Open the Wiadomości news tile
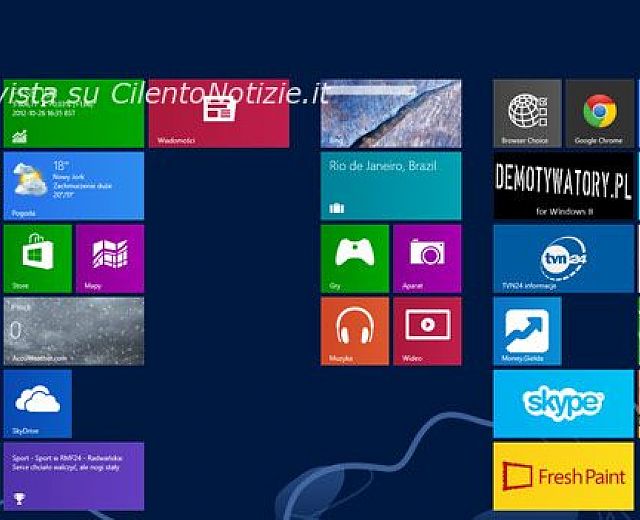Viewport: 640px width, 520px height. (x=219, y=113)
